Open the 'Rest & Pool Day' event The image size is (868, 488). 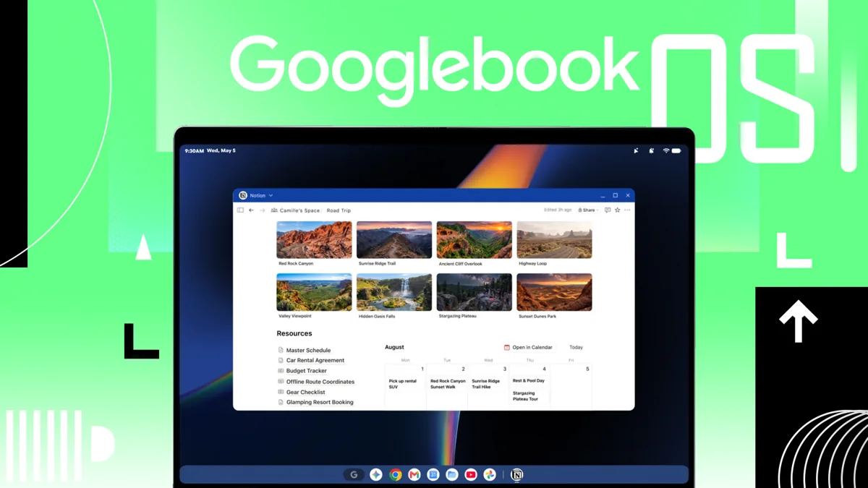point(529,380)
